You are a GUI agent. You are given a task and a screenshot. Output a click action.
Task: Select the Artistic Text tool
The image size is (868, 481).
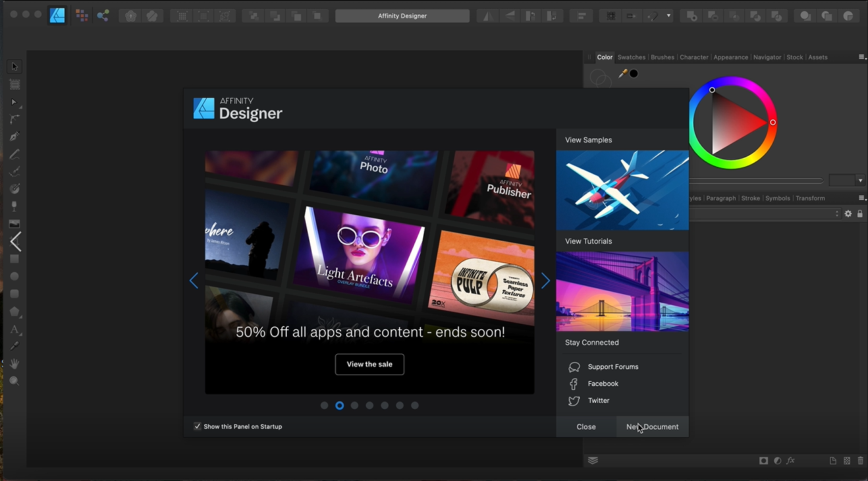[x=14, y=329]
